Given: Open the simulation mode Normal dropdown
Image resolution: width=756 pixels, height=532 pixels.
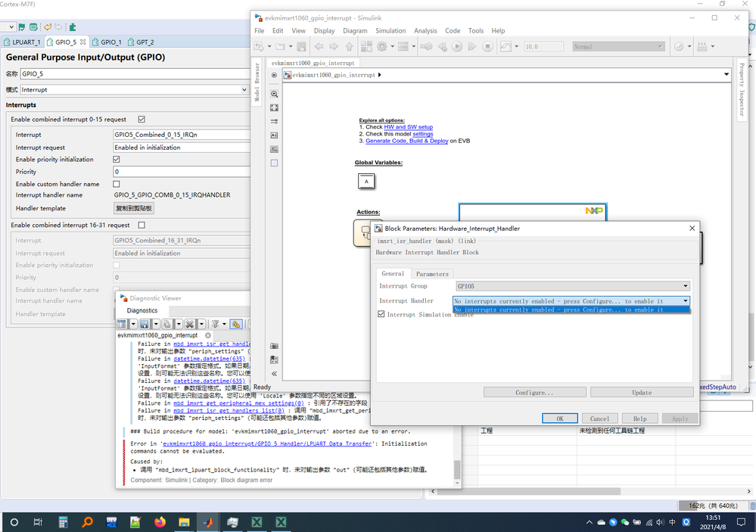Looking at the screenshot, I should tap(618, 46).
